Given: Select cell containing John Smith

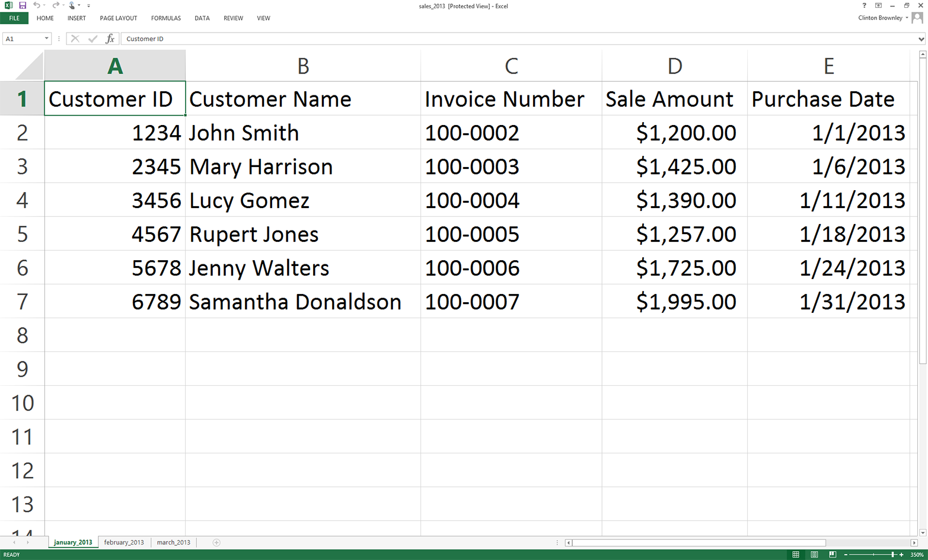Looking at the screenshot, I should point(303,133).
